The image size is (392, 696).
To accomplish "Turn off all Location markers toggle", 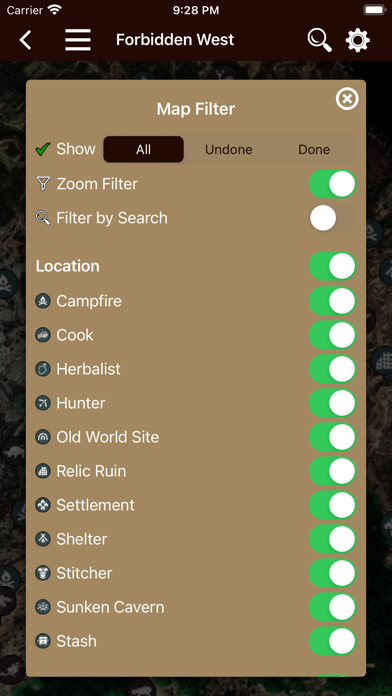I will point(332,266).
